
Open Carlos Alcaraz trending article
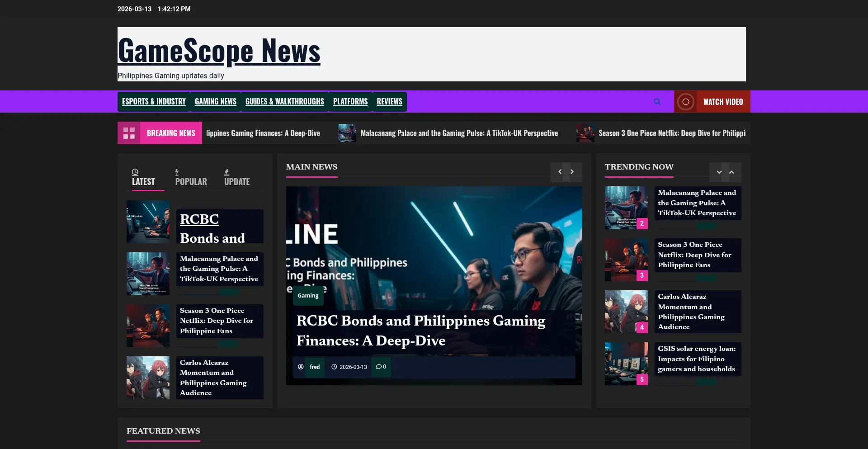691,312
